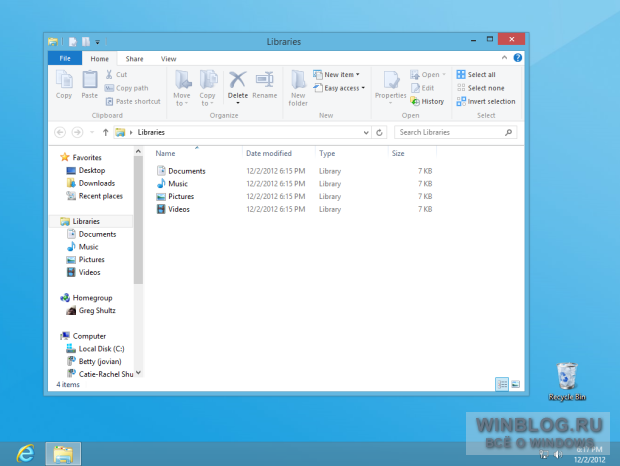Select Libraries node in the navigation pane
The image size is (620, 466).
click(x=80, y=221)
